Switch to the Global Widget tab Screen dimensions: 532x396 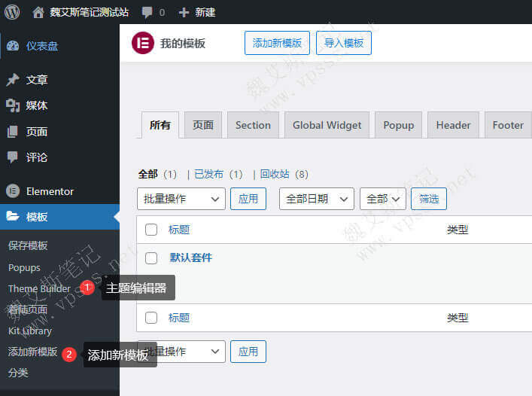(327, 125)
